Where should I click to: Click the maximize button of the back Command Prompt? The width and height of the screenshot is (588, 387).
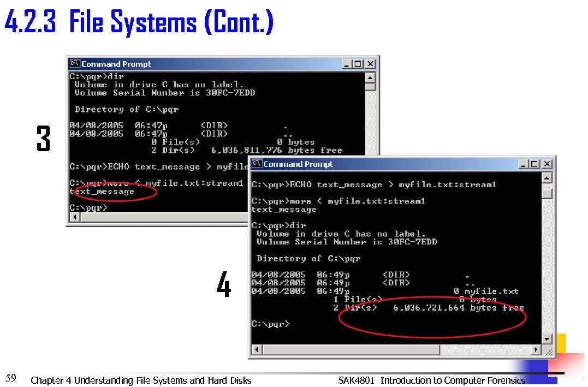(x=358, y=63)
